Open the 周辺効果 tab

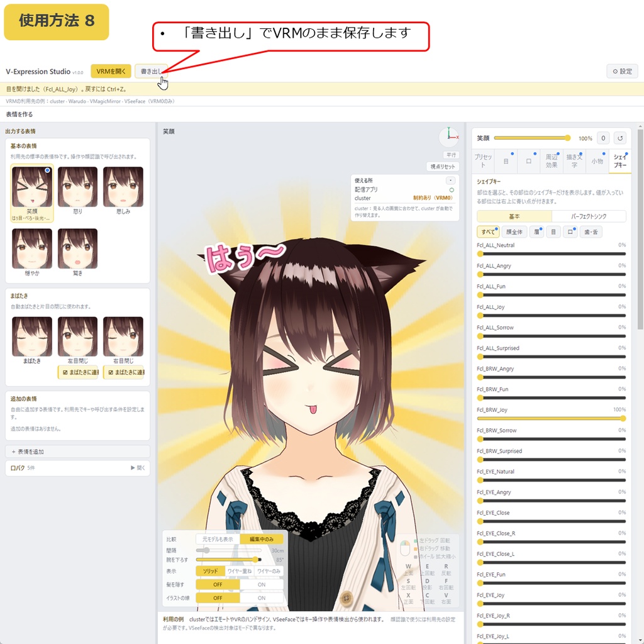coord(552,161)
